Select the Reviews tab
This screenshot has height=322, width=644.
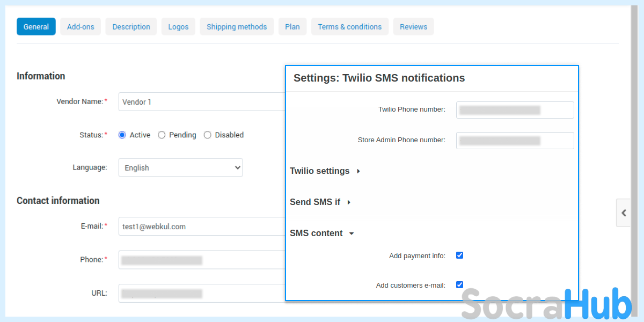pos(413,27)
